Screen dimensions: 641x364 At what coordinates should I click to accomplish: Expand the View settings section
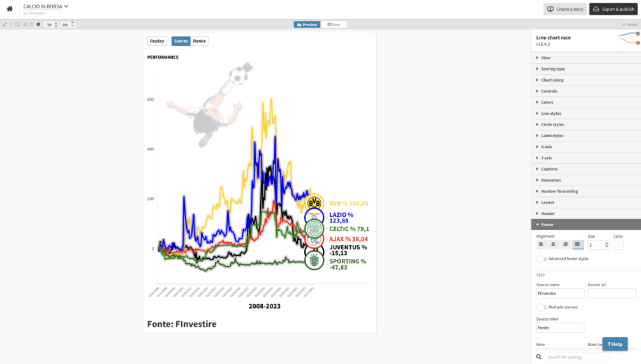click(x=586, y=57)
